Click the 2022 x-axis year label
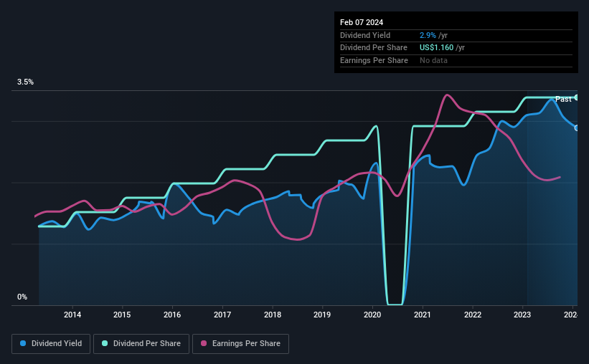This screenshot has width=589, height=364. tap(473, 315)
